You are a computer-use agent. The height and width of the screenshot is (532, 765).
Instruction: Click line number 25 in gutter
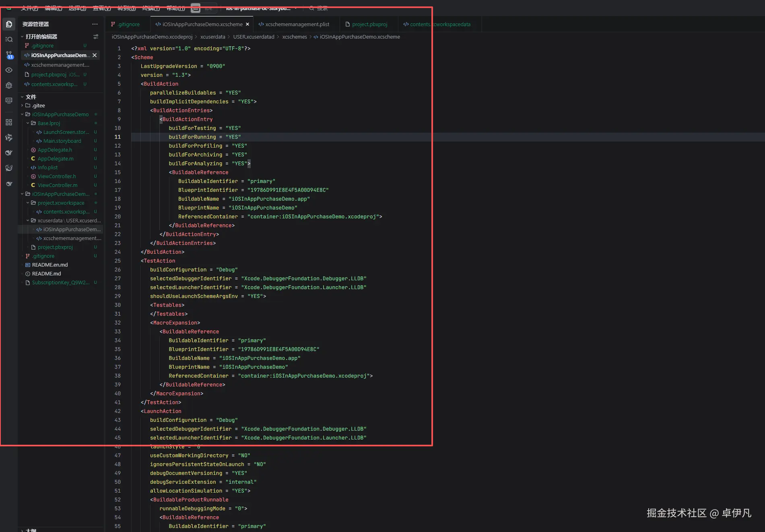(x=118, y=261)
